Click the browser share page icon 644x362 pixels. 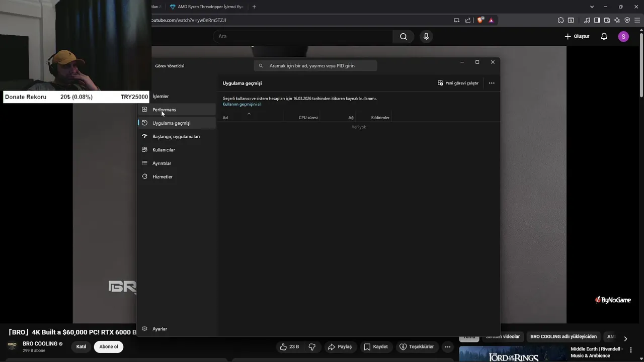click(468, 20)
